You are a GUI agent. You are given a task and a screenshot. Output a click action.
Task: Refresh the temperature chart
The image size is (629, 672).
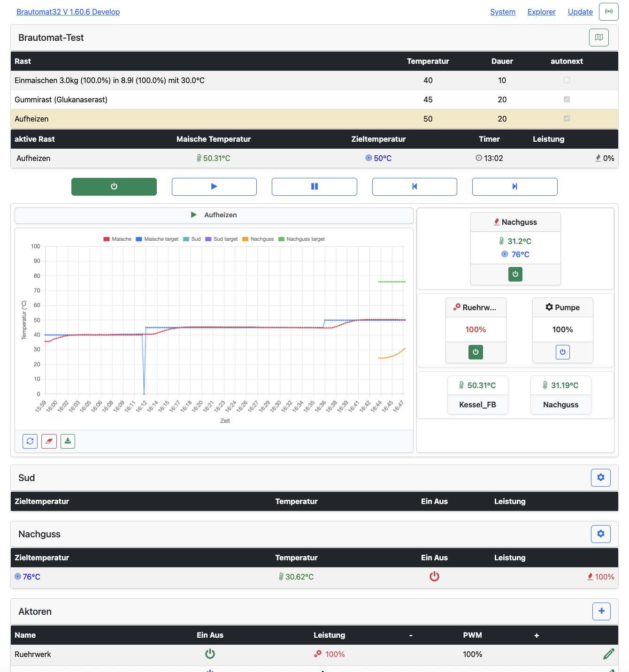click(30, 441)
